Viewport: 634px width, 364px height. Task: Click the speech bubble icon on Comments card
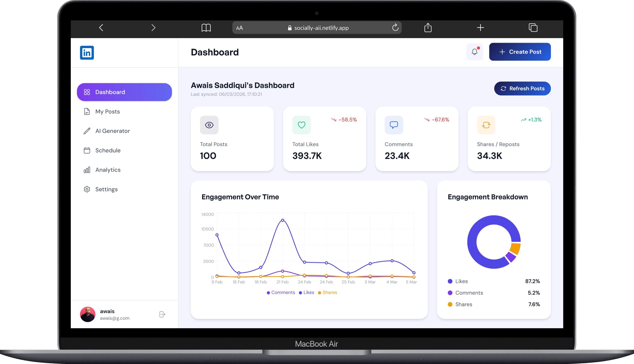[394, 125]
